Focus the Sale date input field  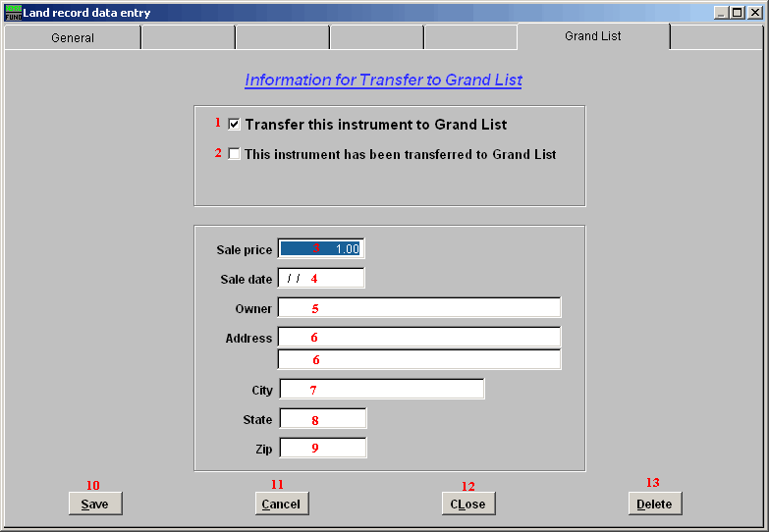pyautogui.click(x=321, y=279)
